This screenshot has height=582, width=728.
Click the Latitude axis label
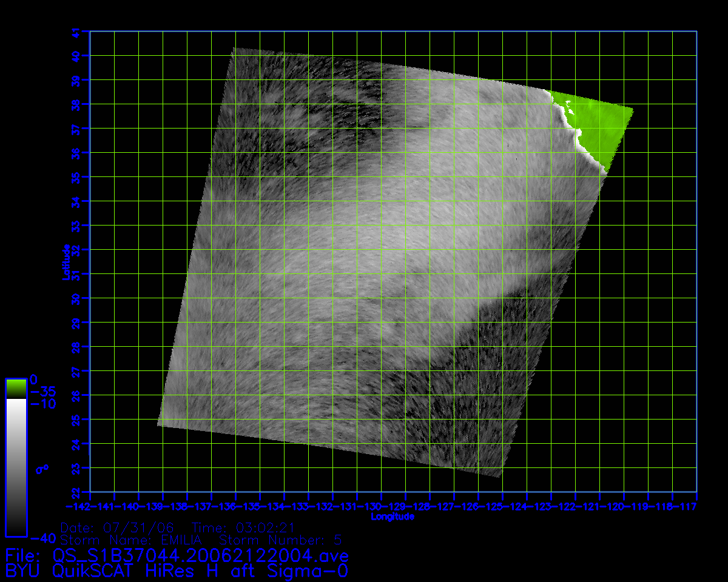[65, 262]
